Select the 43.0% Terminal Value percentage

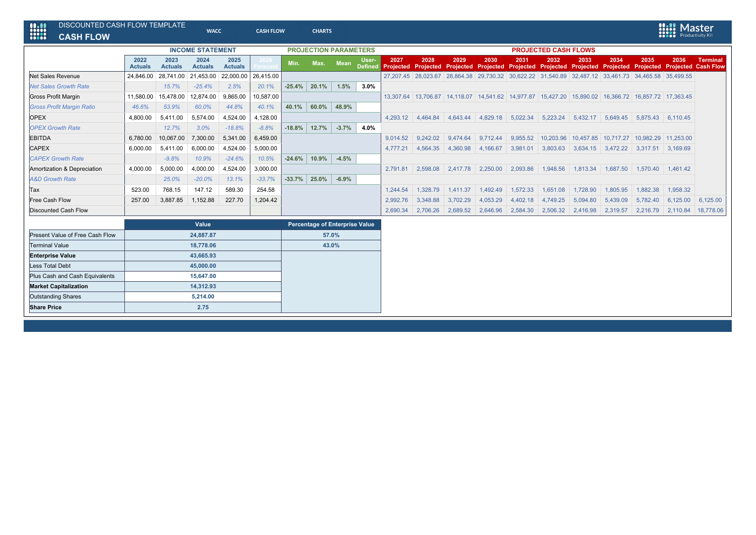331,246
